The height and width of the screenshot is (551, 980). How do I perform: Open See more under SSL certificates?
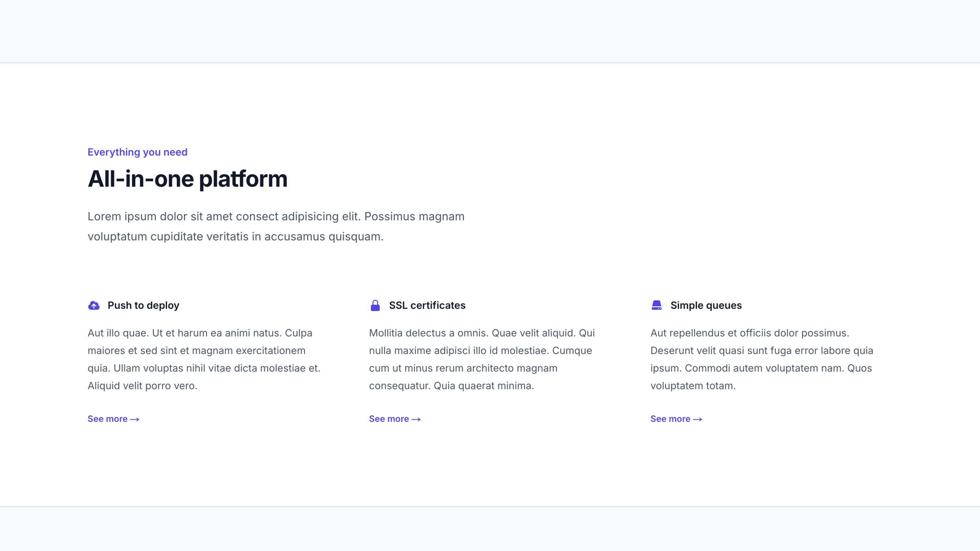395,419
